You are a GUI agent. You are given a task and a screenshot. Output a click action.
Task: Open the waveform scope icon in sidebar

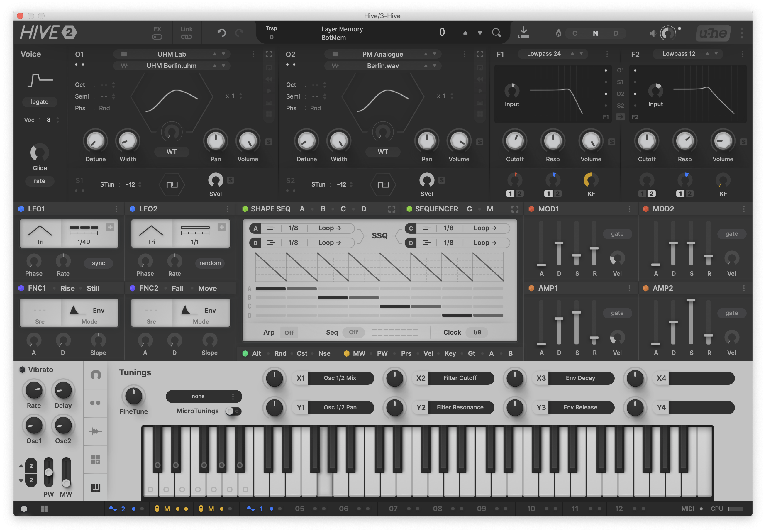(95, 431)
